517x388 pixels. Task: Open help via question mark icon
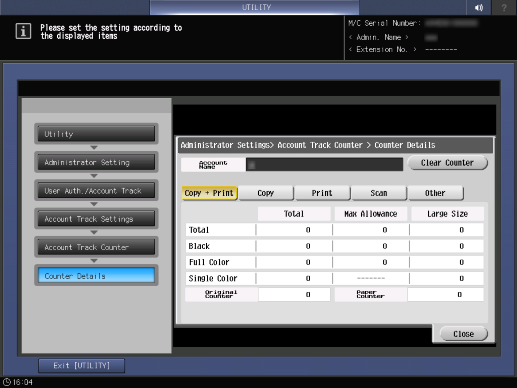tap(504, 7)
